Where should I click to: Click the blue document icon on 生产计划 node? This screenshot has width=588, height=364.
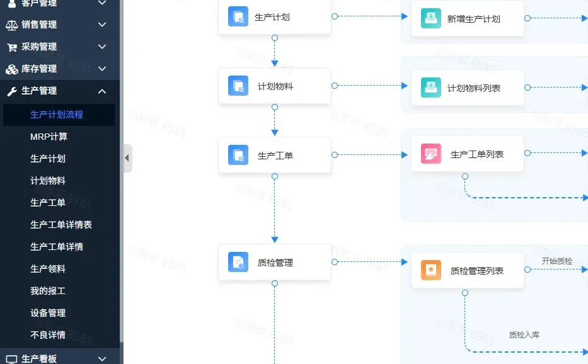238,16
